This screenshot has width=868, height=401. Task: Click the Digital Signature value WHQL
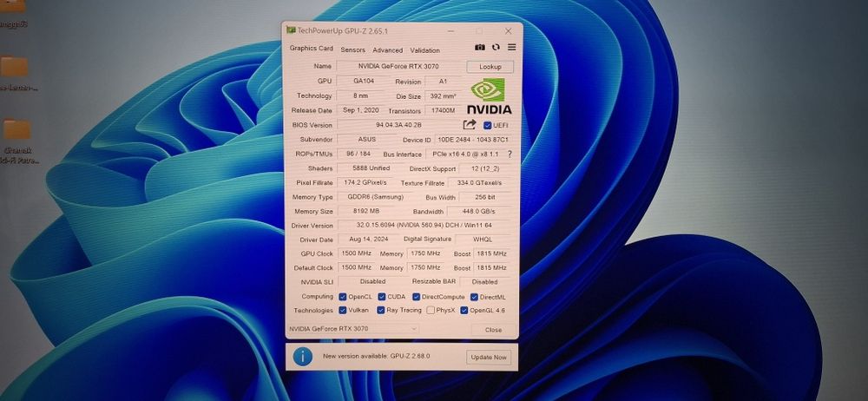point(483,240)
